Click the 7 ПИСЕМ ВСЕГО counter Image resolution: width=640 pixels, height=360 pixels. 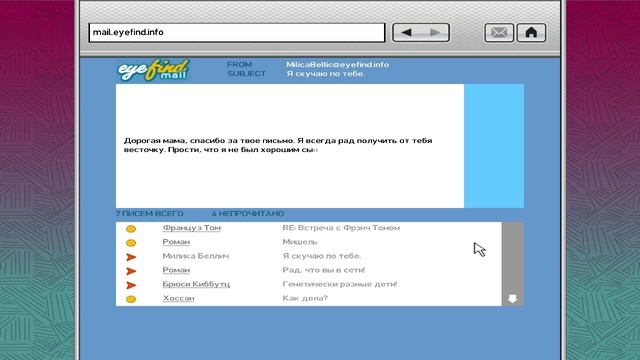[x=149, y=213]
